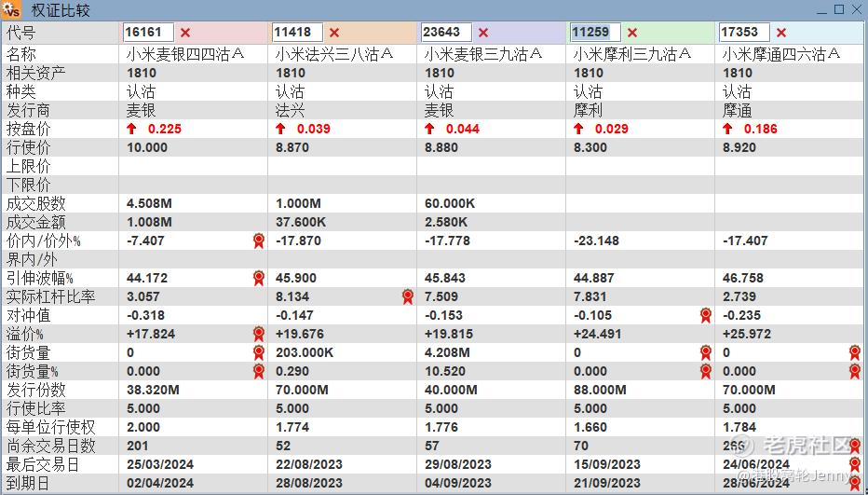The height and width of the screenshot is (495, 868).
Task: Select warrant name 小米摩利三九沽A
Action: tap(632, 54)
